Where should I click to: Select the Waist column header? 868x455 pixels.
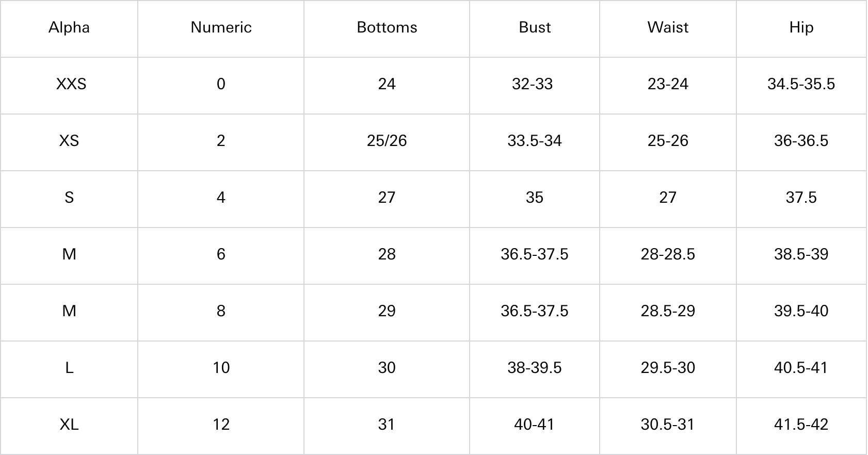click(x=668, y=27)
